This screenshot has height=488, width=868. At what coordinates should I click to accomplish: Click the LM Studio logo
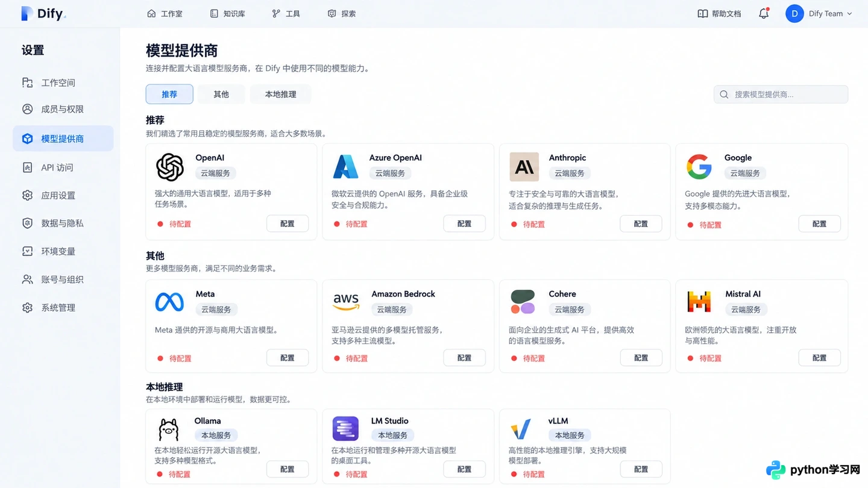(345, 429)
